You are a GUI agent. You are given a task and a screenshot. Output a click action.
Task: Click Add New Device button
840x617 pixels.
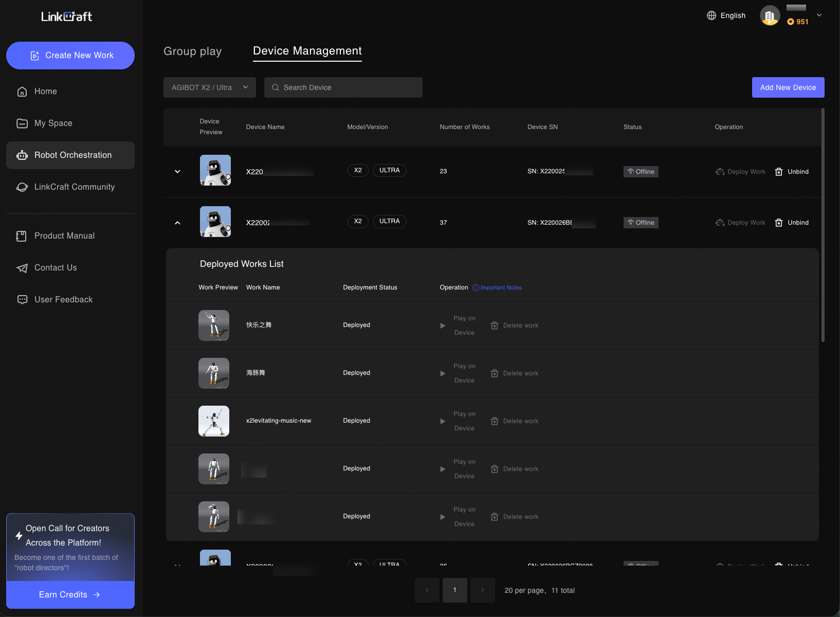tap(788, 87)
